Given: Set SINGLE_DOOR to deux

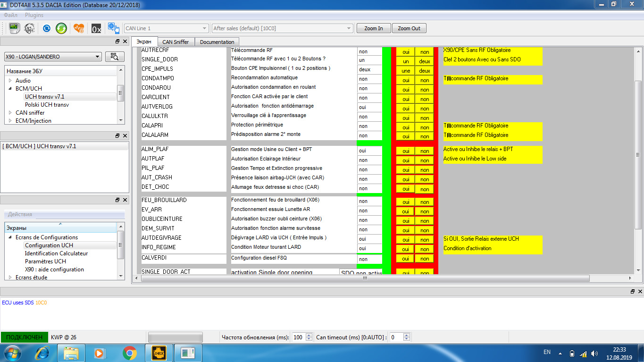Looking at the screenshot, I should 425,61.
